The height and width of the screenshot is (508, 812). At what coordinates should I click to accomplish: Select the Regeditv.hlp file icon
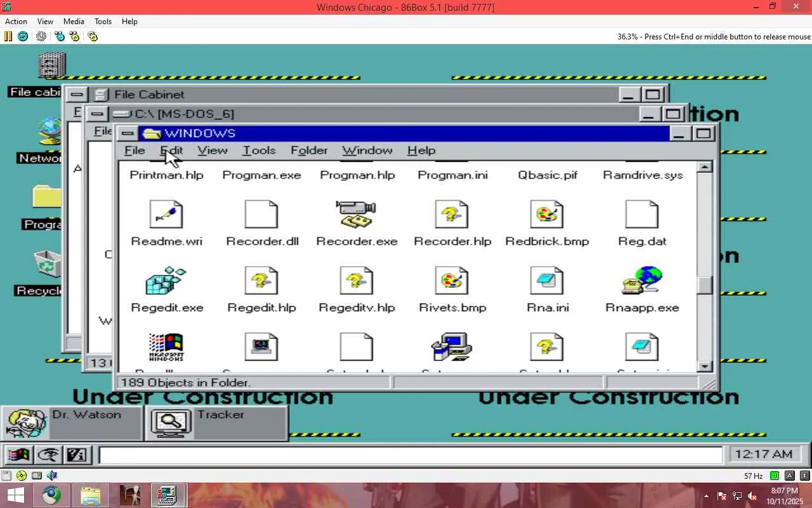click(357, 281)
